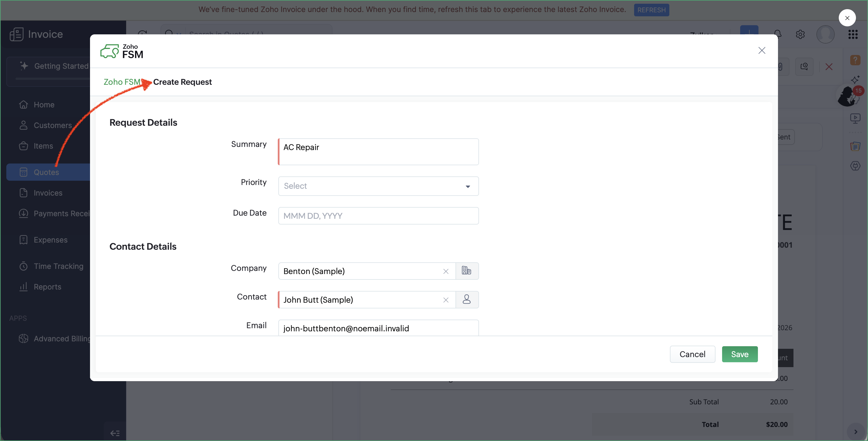This screenshot has height=441, width=868.
Task: Open the settings gear
Action: click(800, 34)
